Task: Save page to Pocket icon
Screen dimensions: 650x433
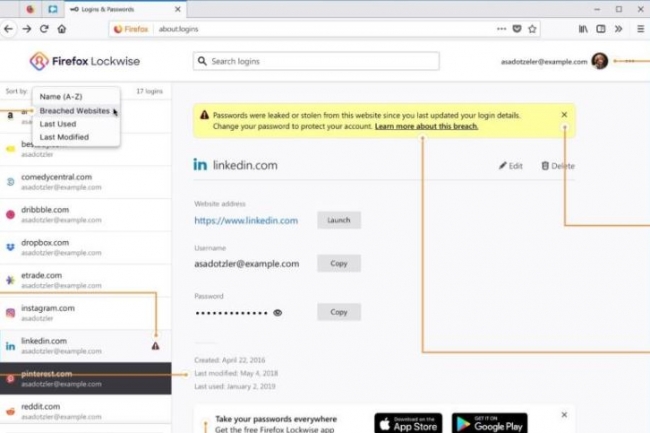Action: pos(517,29)
